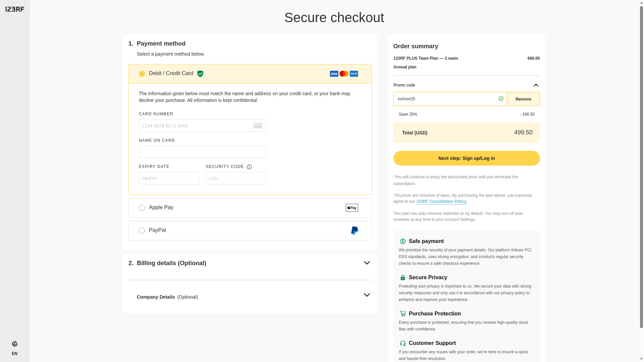
Task: Open language selector globe icon
Action: [15, 344]
